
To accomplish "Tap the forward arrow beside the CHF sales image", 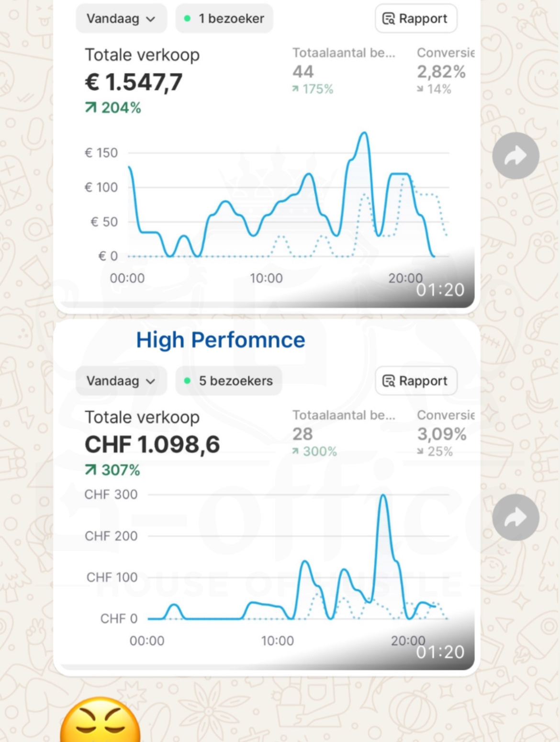I will (515, 517).
